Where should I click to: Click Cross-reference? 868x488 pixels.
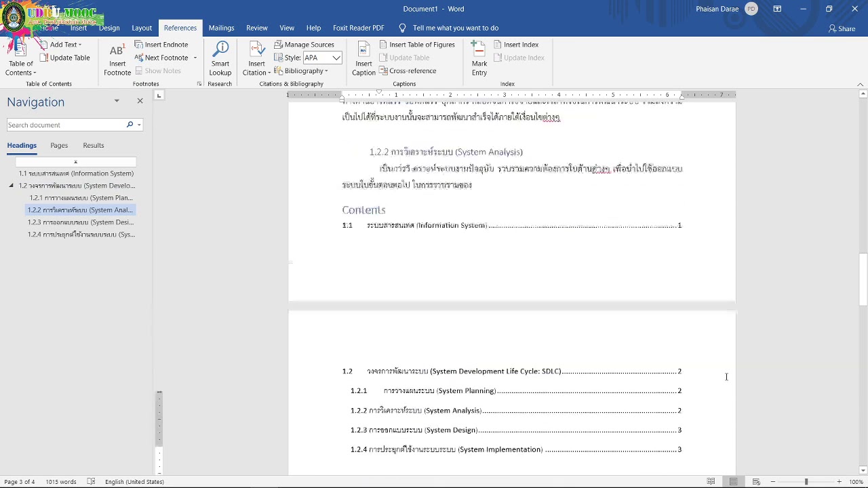408,71
